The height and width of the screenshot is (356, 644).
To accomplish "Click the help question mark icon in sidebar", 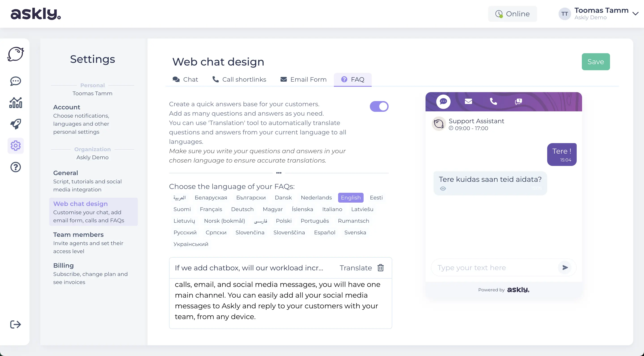I will pyautogui.click(x=15, y=167).
